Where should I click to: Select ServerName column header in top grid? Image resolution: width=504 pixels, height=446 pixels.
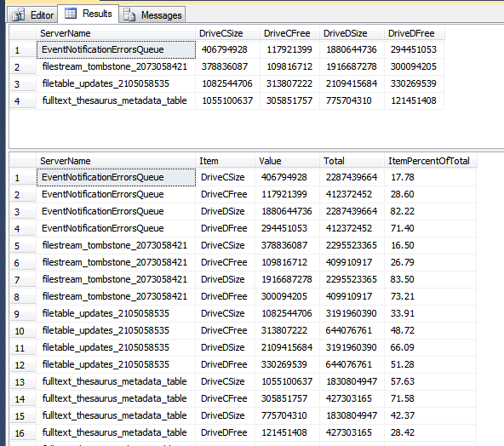pyautogui.click(x=116, y=33)
